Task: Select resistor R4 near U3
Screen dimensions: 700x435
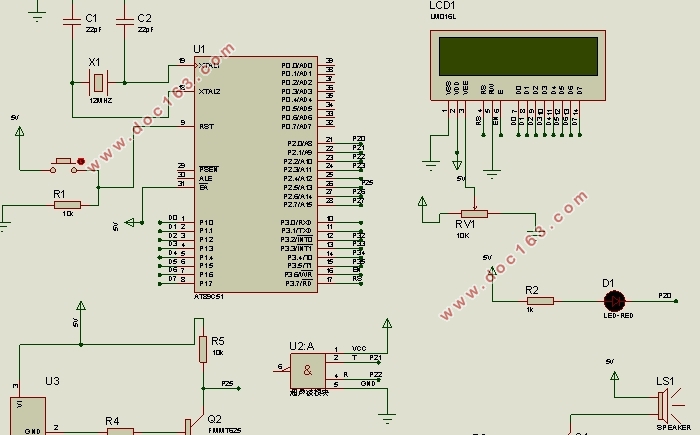Action: (120, 431)
